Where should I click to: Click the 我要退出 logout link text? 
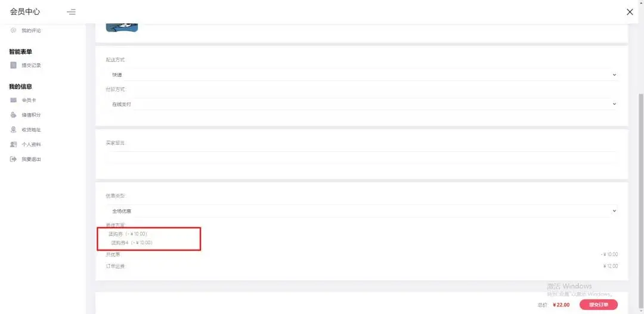click(31, 159)
